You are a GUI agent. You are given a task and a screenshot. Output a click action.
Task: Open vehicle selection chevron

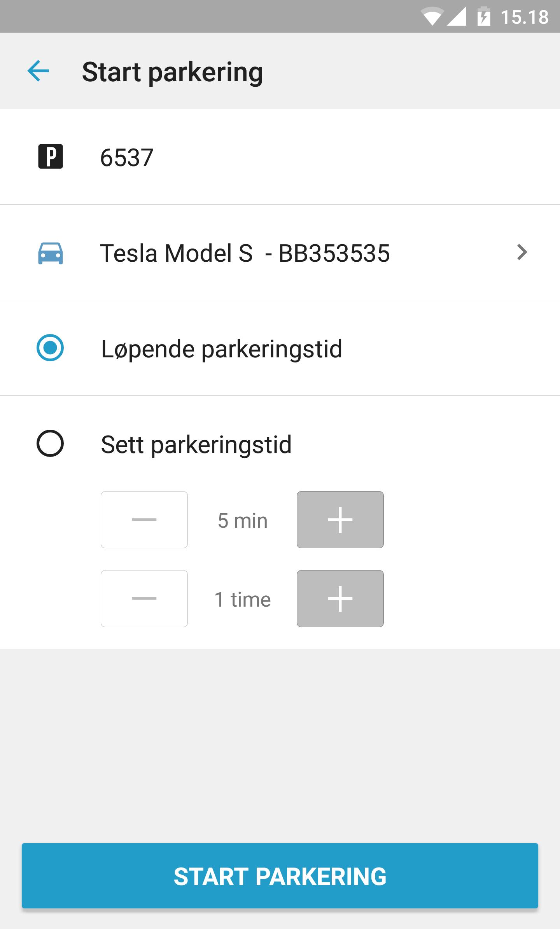pyautogui.click(x=522, y=252)
